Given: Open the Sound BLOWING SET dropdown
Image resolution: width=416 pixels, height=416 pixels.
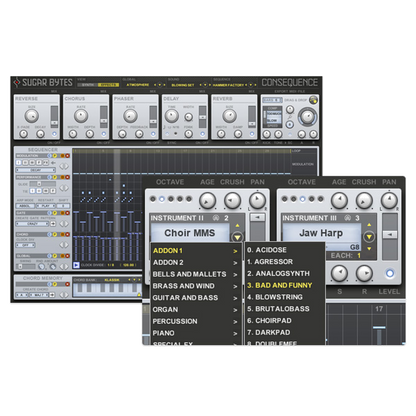Looking at the screenshot, I should [x=205, y=85].
